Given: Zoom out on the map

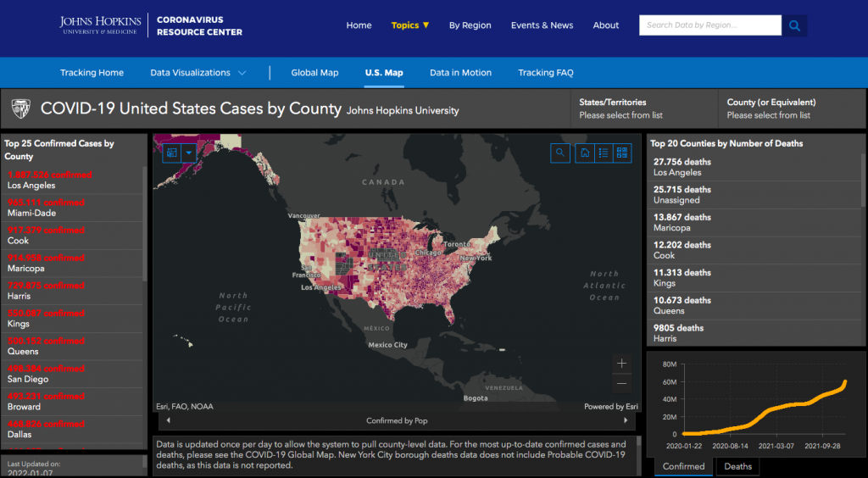Looking at the screenshot, I should point(622,383).
